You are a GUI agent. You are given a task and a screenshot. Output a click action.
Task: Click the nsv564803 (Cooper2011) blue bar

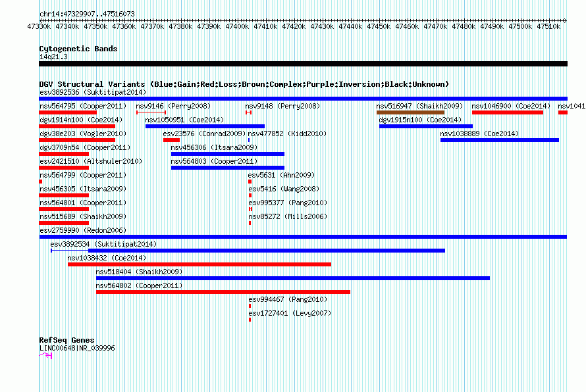[x=228, y=168]
